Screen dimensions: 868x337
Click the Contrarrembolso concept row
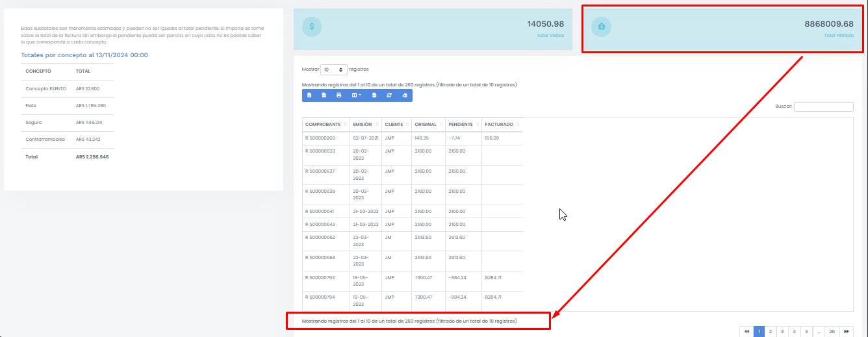(x=67, y=139)
